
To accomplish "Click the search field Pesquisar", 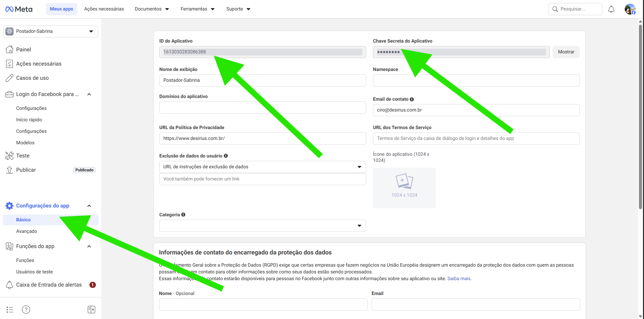I will (575, 9).
